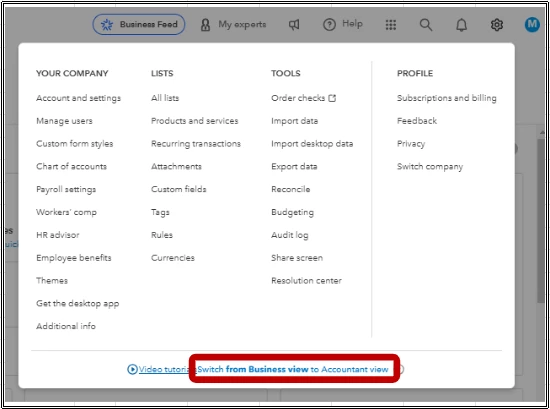Open Chart of accounts
This screenshot has height=409, width=550.
click(71, 167)
